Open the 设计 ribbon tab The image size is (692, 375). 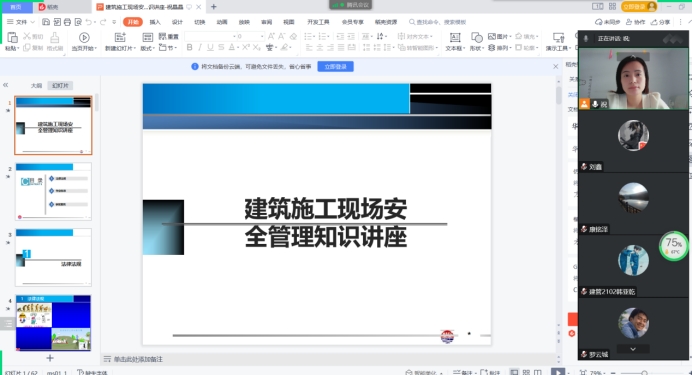(x=177, y=22)
